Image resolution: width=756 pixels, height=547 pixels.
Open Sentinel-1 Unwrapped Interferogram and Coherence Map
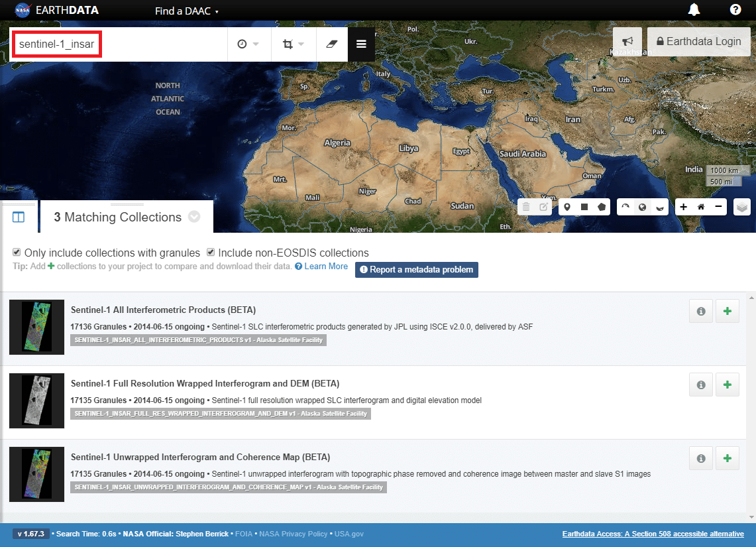201,457
